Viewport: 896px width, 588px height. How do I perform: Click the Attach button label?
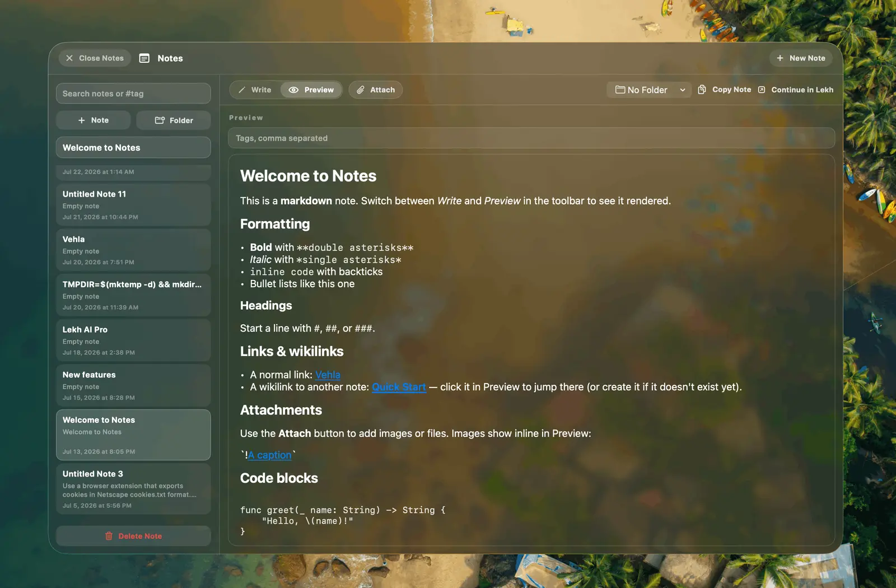(x=382, y=90)
